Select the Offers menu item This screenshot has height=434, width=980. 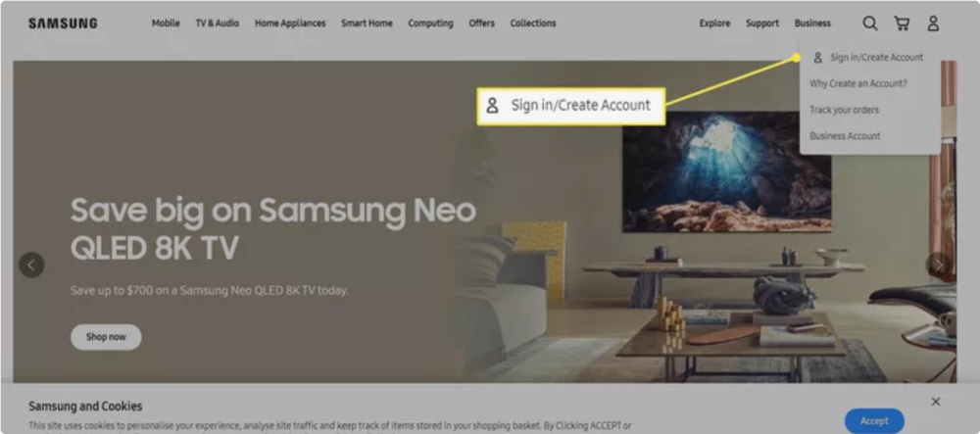point(482,24)
